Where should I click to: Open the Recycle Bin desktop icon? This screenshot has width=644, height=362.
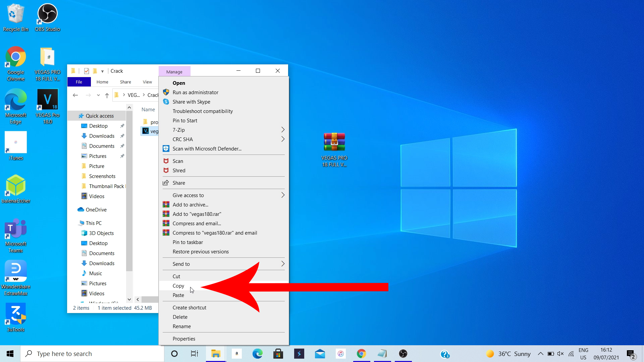pos(15,18)
